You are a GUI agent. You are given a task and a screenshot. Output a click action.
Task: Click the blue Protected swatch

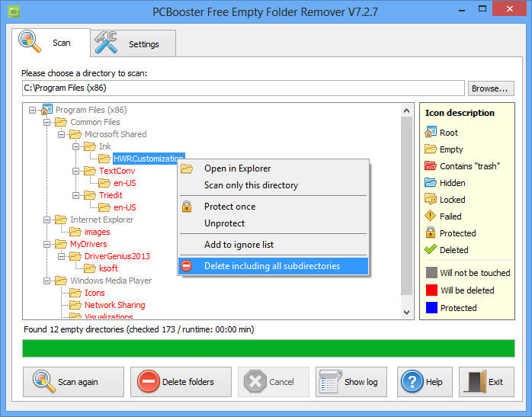point(431,308)
